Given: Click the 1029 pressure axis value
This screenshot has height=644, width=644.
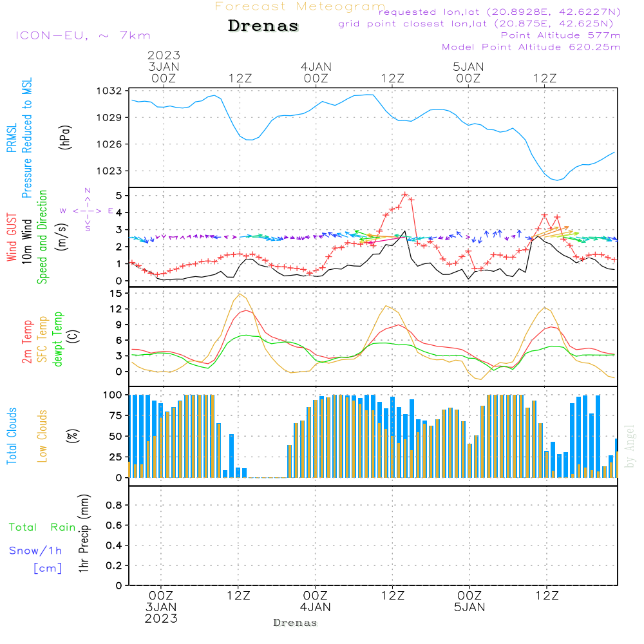Looking at the screenshot, I should click(109, 117).
